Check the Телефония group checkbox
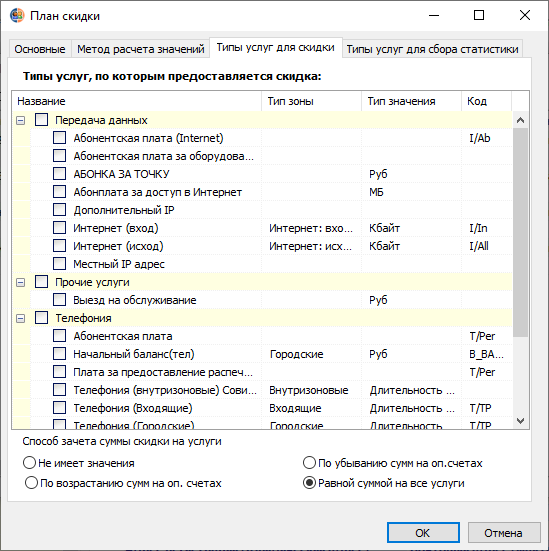549x551 pixels. 41,318
